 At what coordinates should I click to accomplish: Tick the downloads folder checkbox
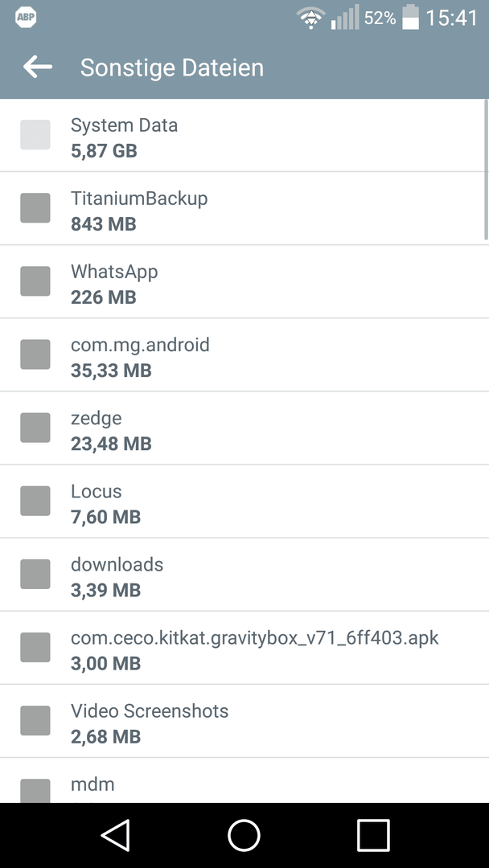coord(35,574)
